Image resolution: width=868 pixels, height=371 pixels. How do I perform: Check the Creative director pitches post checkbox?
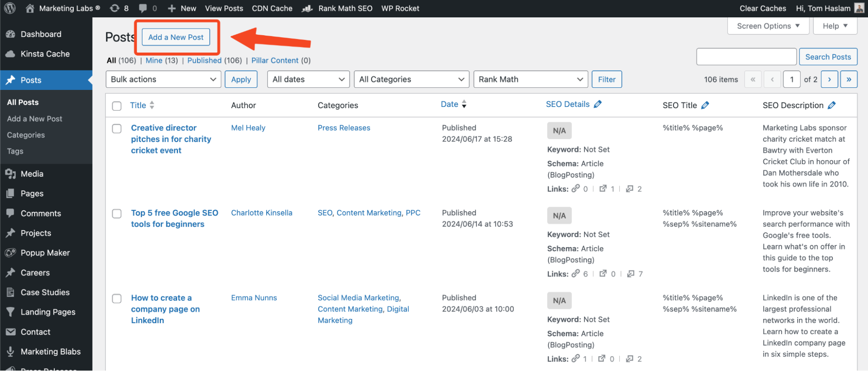point(117,129)
